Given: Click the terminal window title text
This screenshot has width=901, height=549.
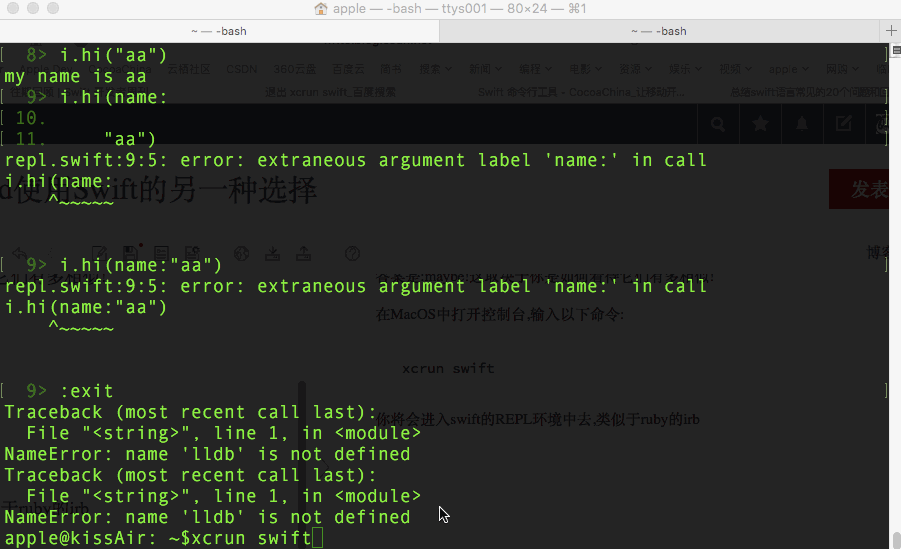Looking at the screenshot, I should (x=460, y=9).
